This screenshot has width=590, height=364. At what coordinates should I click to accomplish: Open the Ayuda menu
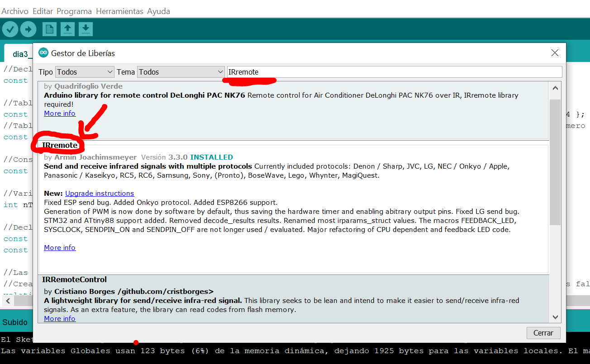pyautogui.click(x=158, y=11)
